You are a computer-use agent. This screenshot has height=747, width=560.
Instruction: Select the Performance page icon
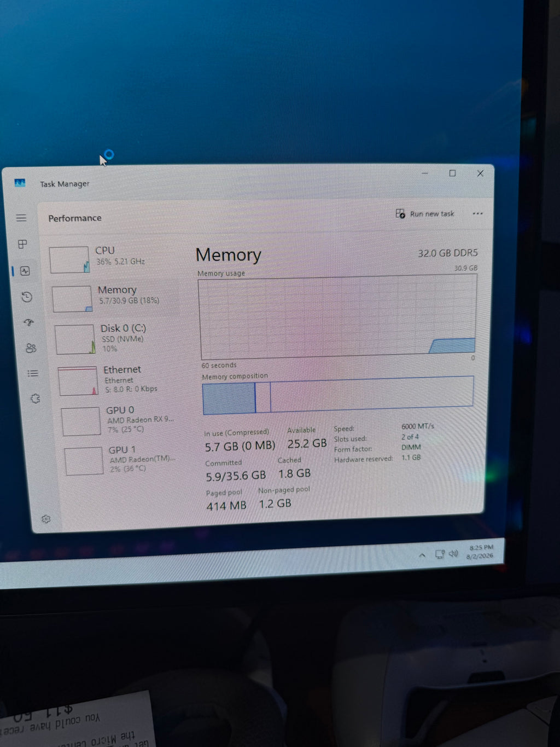pos(25,271)
